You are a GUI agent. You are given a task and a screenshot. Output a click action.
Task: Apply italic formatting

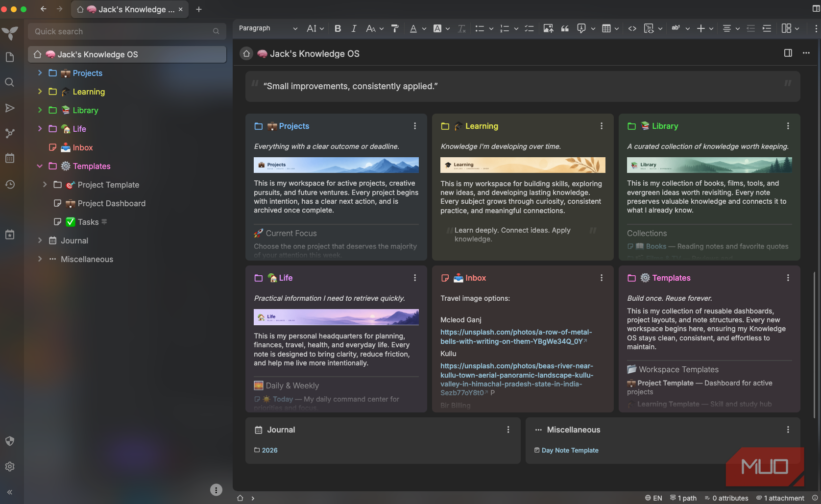(x=354, y=28)
